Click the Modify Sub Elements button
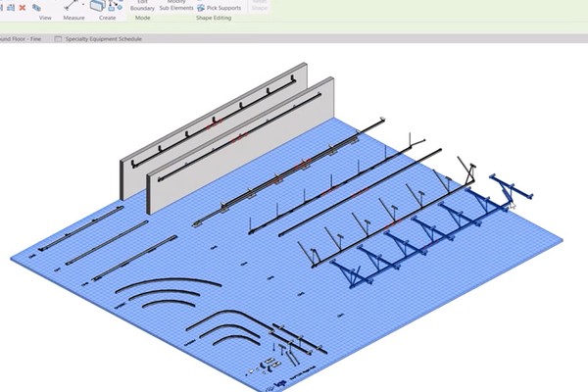The image size is (588, 392). pos(176,5)
